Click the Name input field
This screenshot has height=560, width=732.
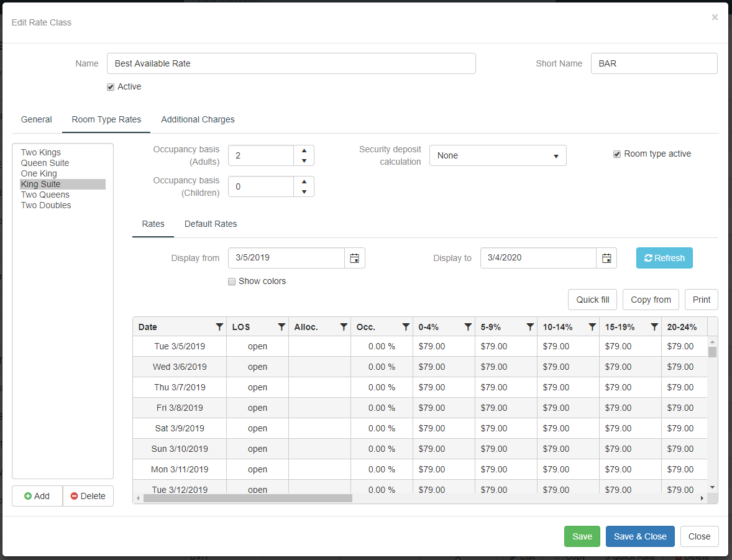[291, 63]
